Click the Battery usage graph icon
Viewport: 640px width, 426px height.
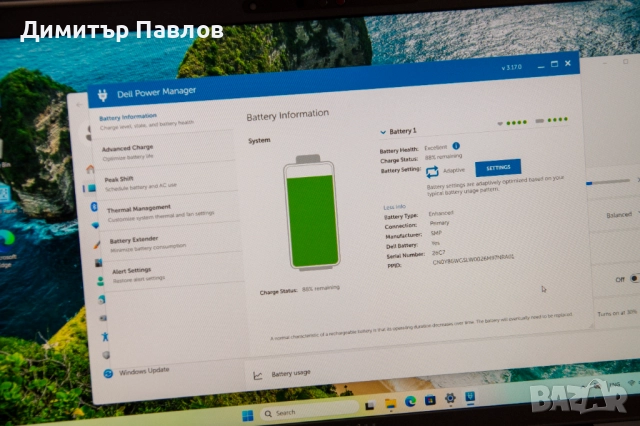point(257,375)
